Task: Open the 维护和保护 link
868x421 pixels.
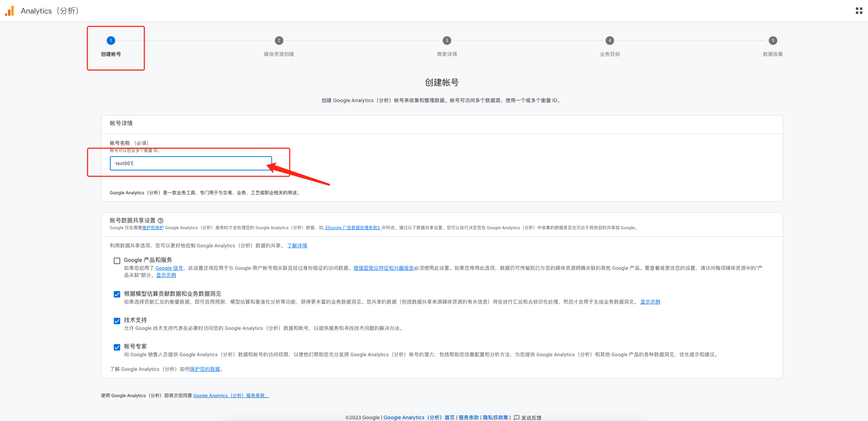Action: [x=153, y=228]
